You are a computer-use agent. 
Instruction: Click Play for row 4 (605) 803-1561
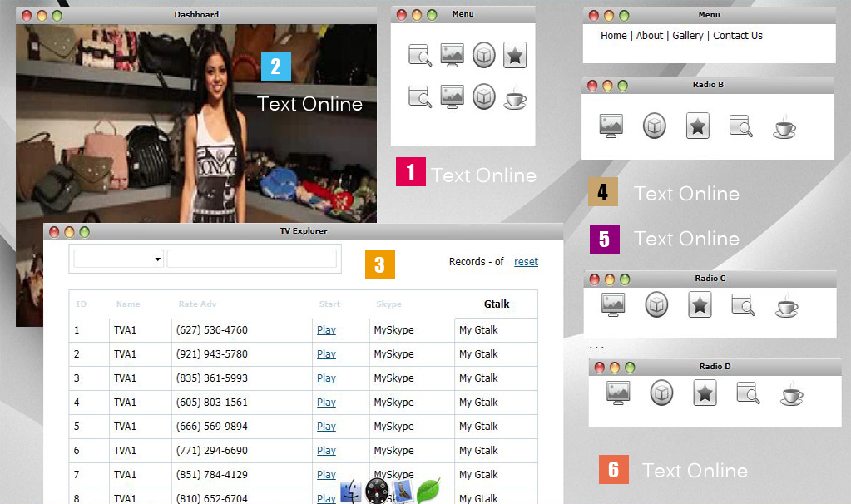pos(326,403)
